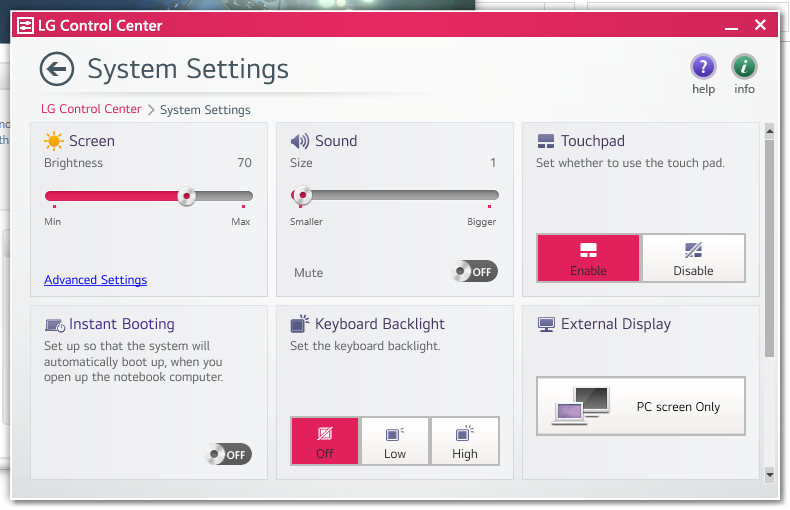Image resolution: width=790 pixels, height=510 pixels.
Task: Click the Sound Size value 1
Action: coord(493,163)
